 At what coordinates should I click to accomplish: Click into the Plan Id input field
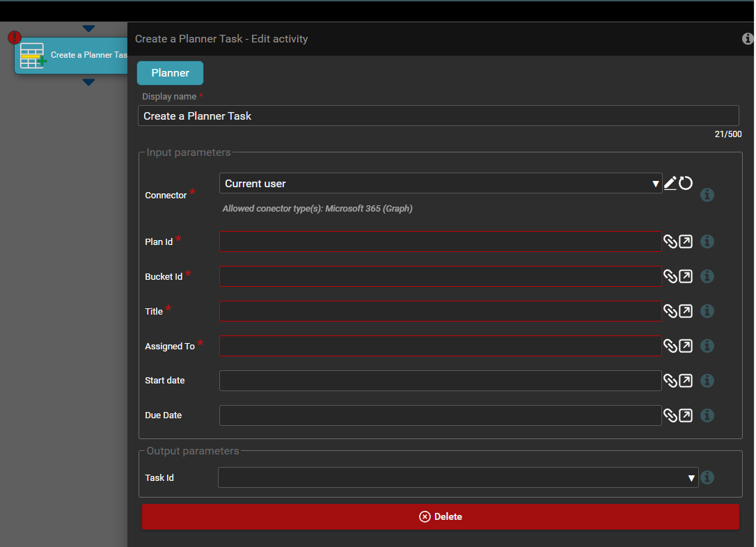coord(440,241)
